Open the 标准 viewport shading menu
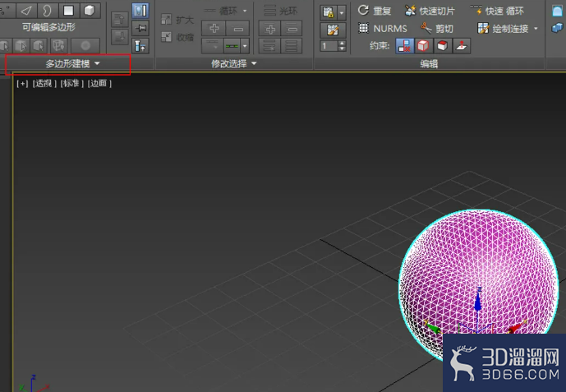Viewport: 566px width, 392px height. [x=71, y=84]
